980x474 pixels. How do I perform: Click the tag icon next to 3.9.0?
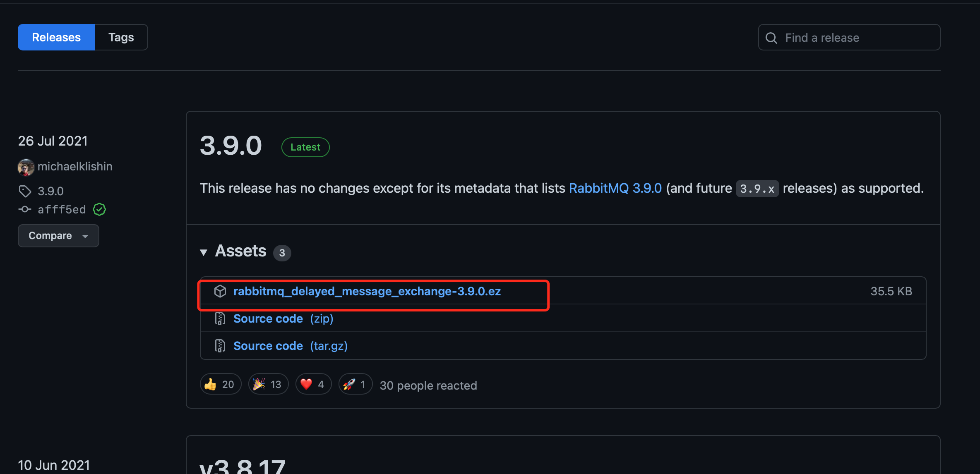[25, 191]
